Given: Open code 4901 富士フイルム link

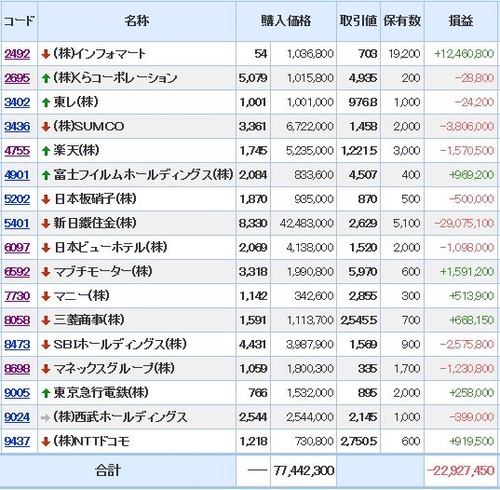Looking at the screenshot, I should coord(17,175).
